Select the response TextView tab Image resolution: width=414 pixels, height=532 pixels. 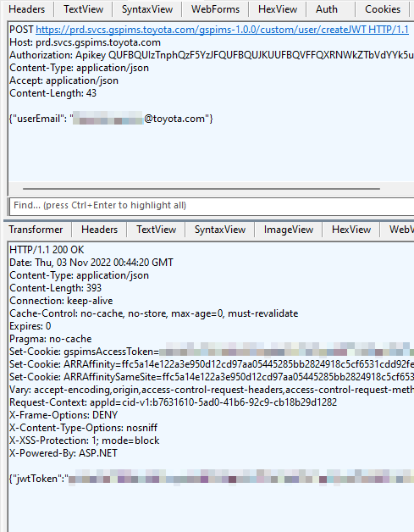(157, 230)
